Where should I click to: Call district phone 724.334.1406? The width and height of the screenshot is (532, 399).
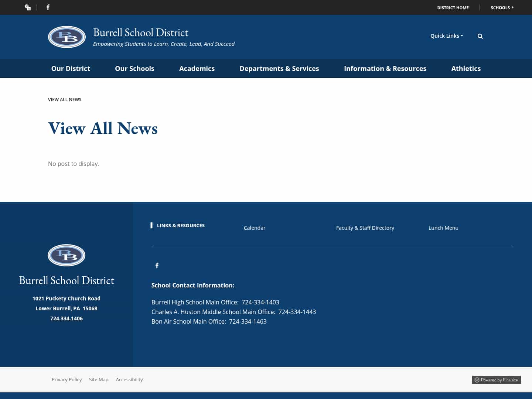(66, 318)
